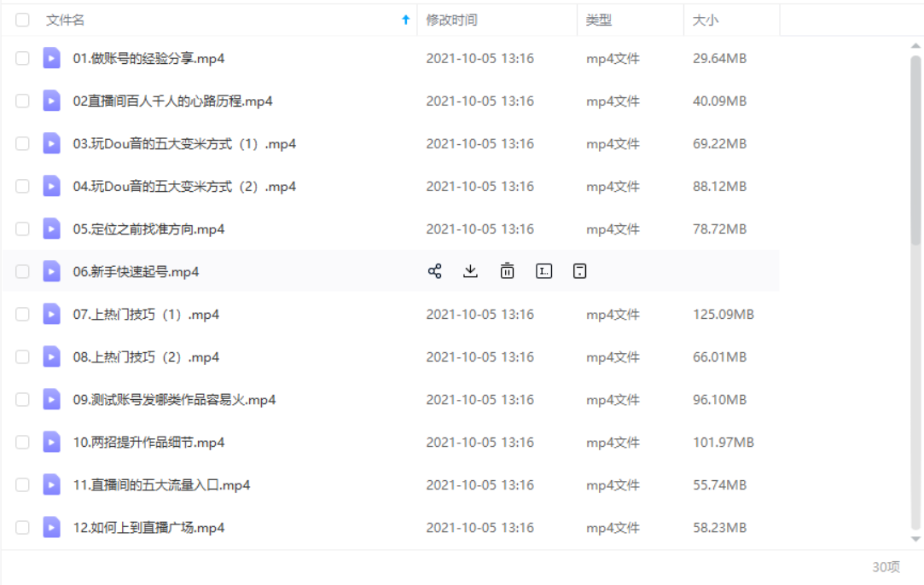Click size value 55.74MB
This screenshot has width=924, height=585.
click(x=719, y=485)
